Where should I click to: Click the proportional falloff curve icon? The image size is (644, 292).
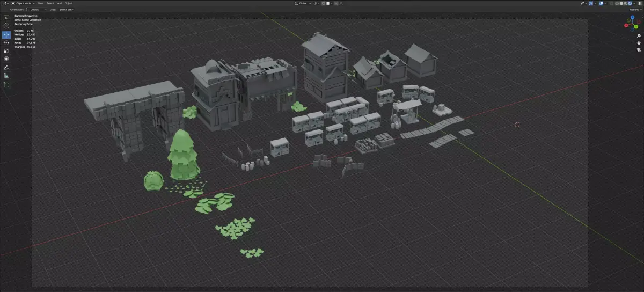[x=341, y=3]
